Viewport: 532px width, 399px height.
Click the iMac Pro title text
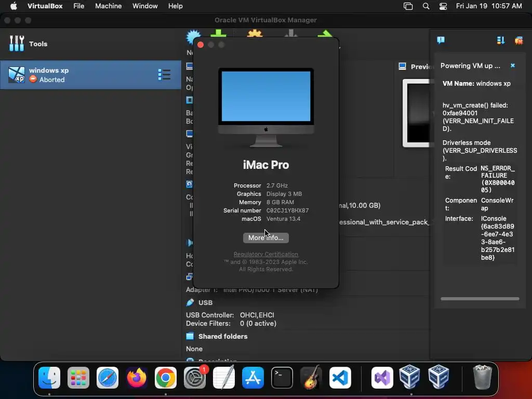266,165
